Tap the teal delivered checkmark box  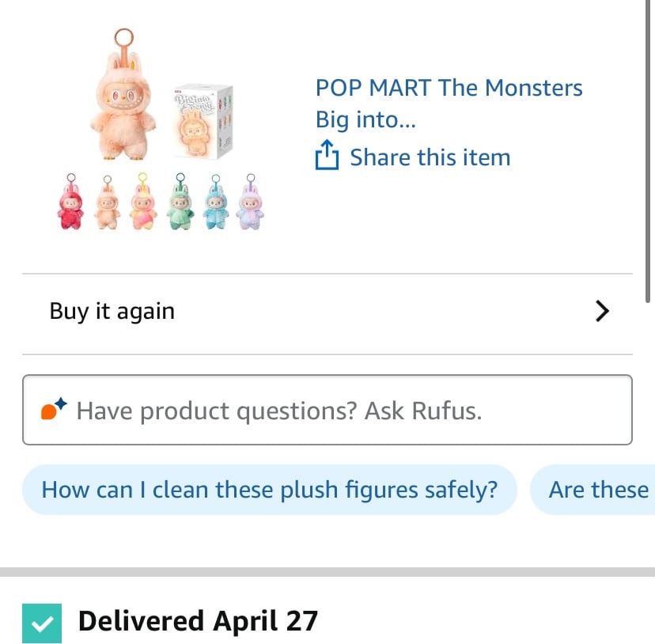(42, 623)
